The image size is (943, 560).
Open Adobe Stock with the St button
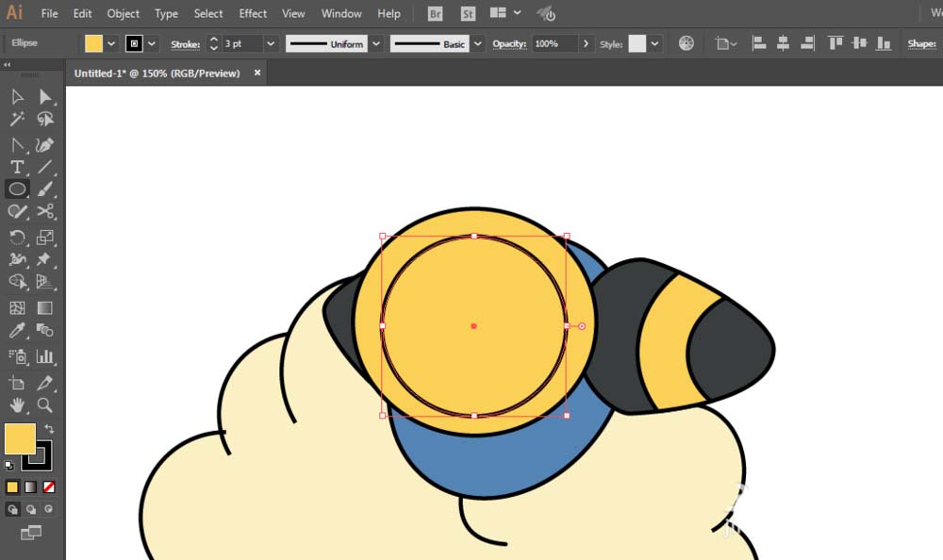point(468,13)
